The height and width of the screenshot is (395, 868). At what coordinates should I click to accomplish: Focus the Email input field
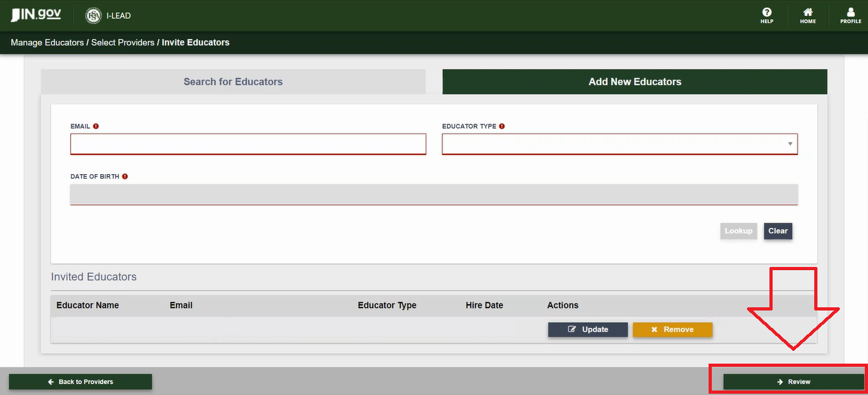click(x=248, y=144)
